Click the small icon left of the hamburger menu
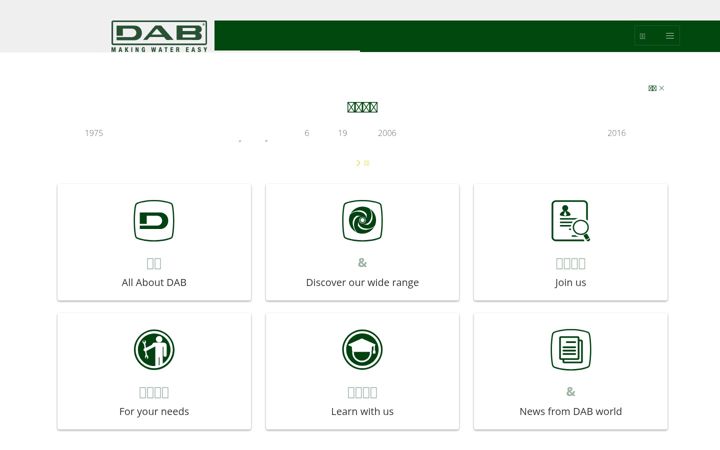The width and height of the screenshot is (720, 450). click(x=642, y=36)
